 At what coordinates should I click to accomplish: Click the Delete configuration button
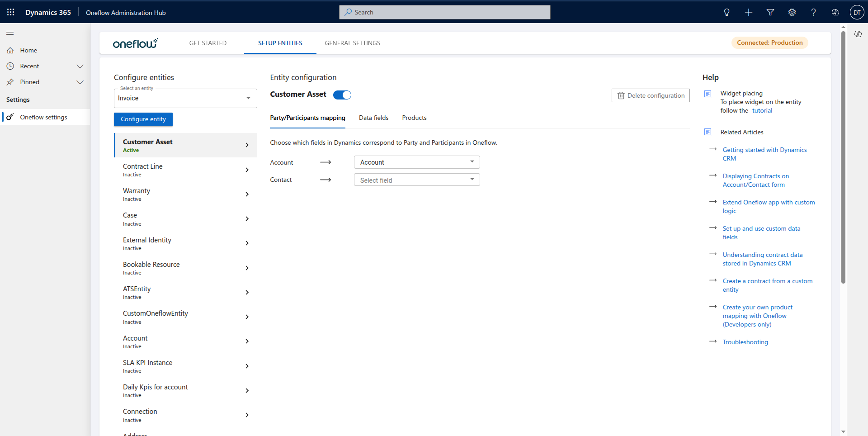tap(651, 95)
